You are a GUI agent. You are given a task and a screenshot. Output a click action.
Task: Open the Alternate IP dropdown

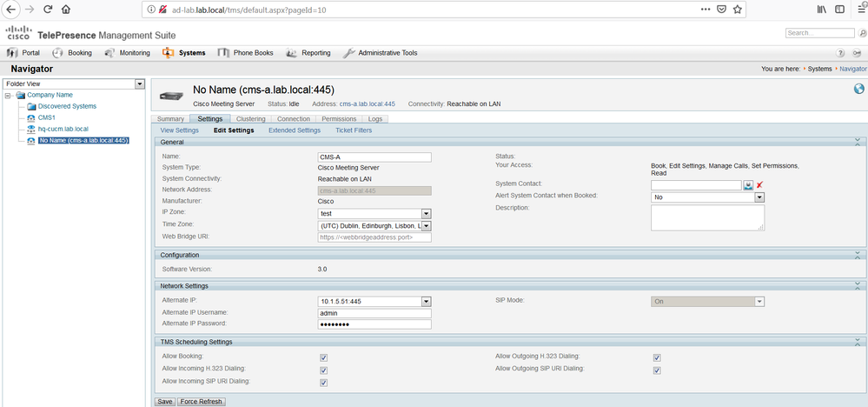(427, 302)
